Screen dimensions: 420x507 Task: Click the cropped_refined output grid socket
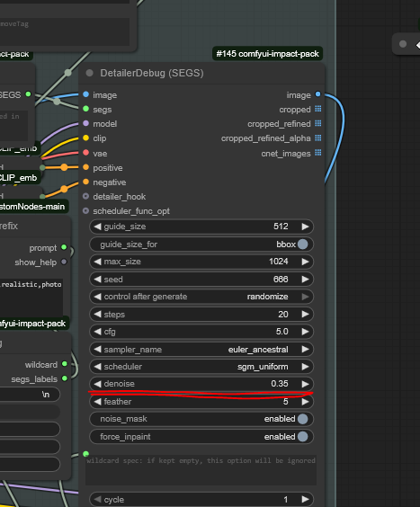318,123
